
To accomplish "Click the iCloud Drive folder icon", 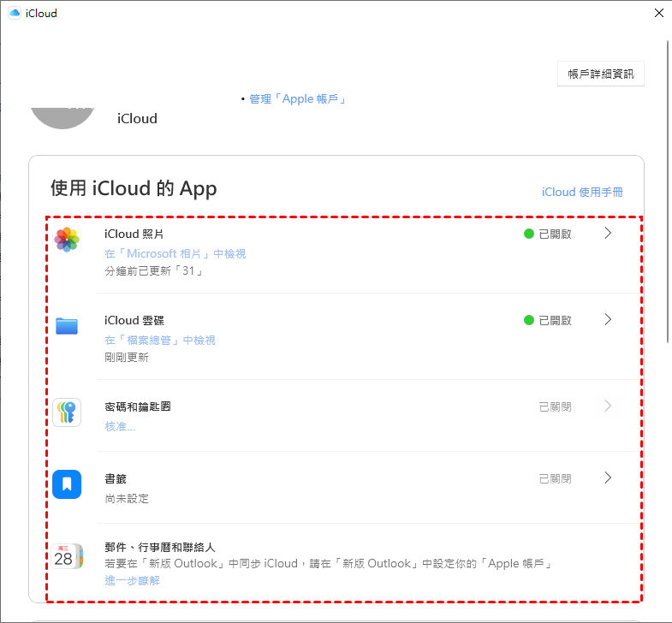I will (x=67, y=326).
